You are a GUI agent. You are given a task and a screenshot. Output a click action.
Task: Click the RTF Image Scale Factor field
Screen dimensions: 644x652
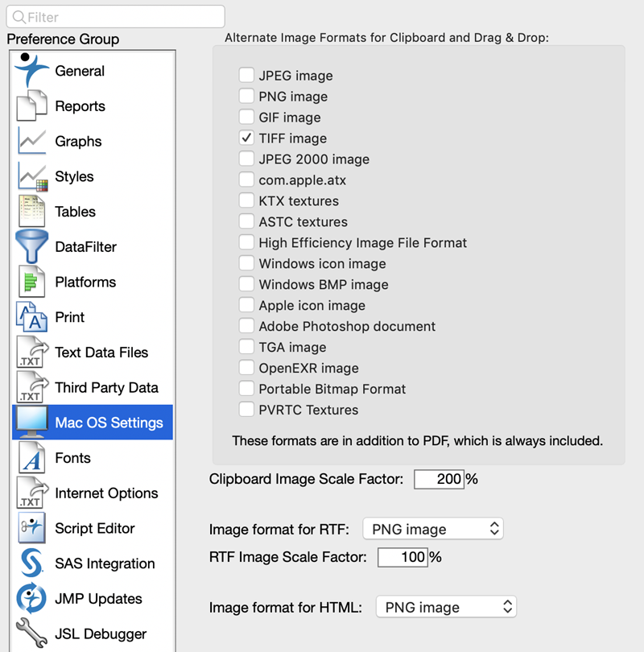pyautogui.click(x=402, y=557)
